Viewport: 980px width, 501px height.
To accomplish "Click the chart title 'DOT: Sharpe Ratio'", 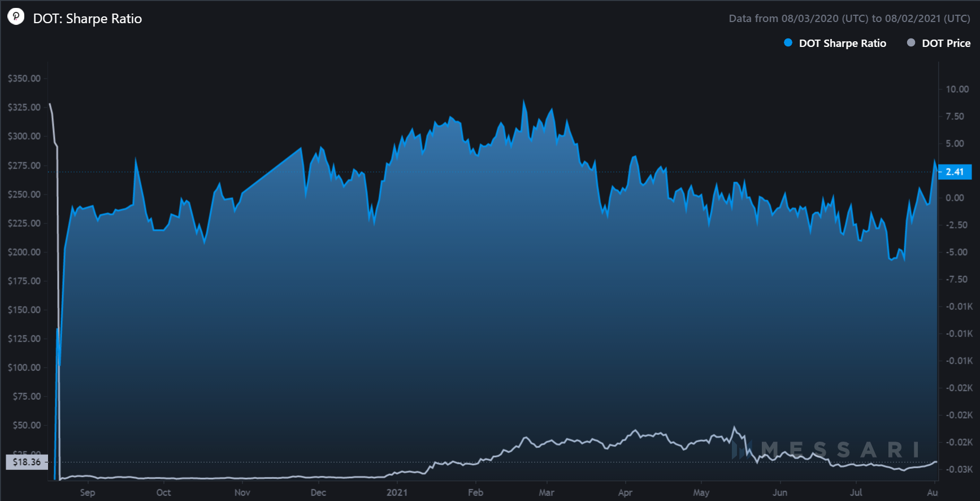I will point(88,19).
